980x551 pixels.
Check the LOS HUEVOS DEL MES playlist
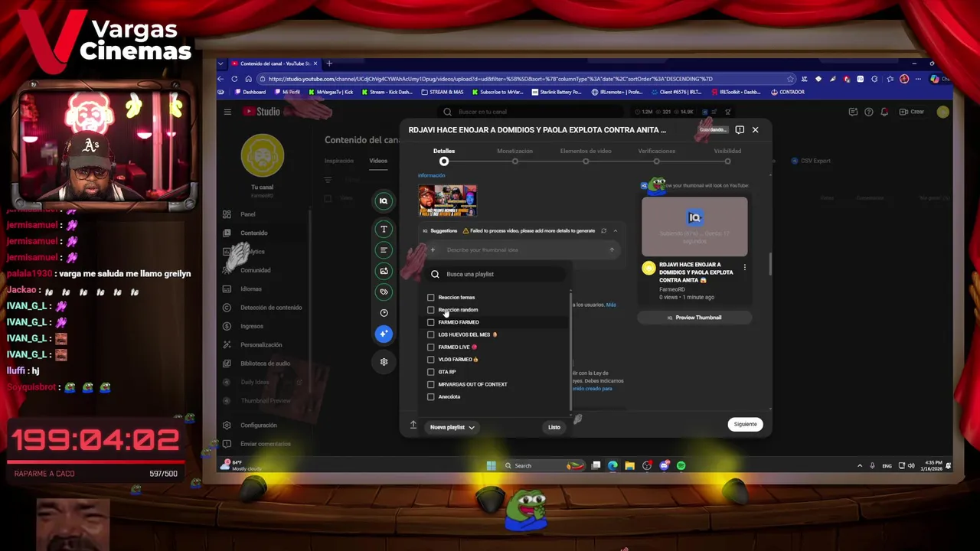tap(430, 334)
